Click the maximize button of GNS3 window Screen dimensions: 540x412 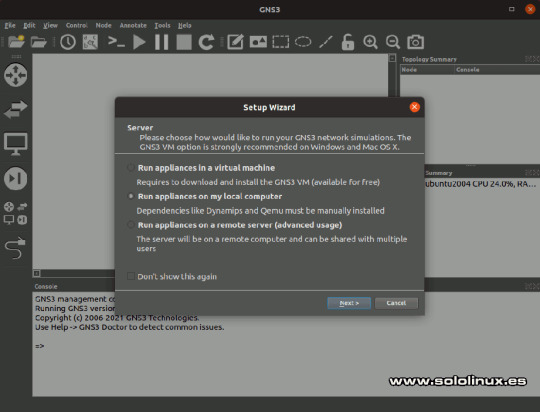tap(512, 9)
